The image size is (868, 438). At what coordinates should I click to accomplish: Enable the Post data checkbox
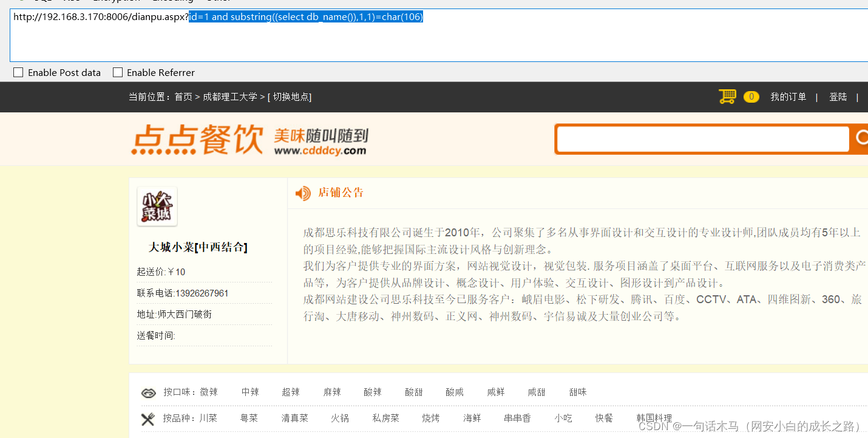18,72
